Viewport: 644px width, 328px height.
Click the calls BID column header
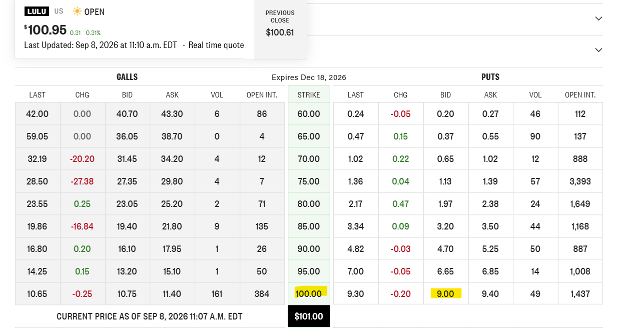(x=127, y=95)
